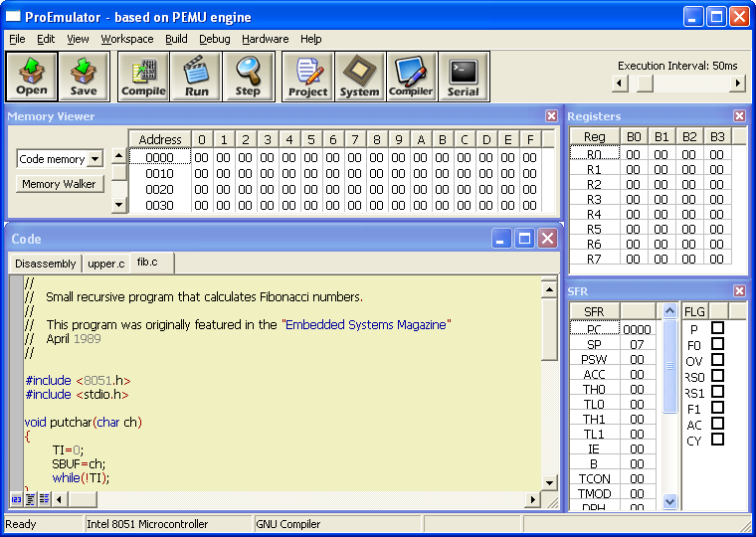Click the SFR list scroll down chevron
Image resolution: width=756 pixels, height=537 pixels.
click(669, 502)
